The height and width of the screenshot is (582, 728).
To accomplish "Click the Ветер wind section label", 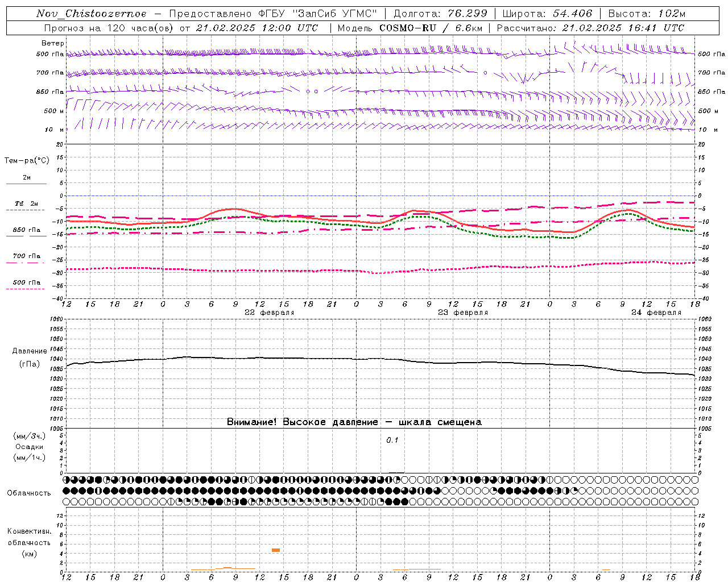I will click(x=53, y=43).
